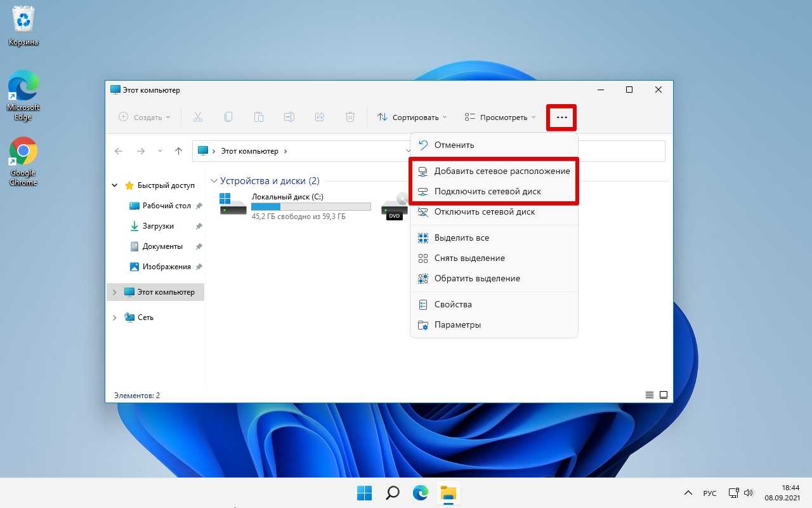Viewport: 812px width, 508px height.
Task: Open Recycle Bin (Корзина) on desktop
Action: 23,26
